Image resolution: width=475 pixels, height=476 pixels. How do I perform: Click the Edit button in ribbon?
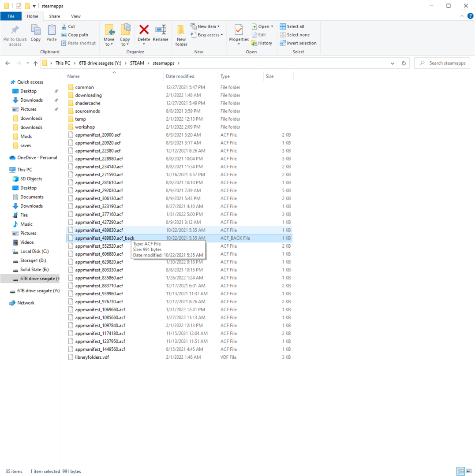259,35
